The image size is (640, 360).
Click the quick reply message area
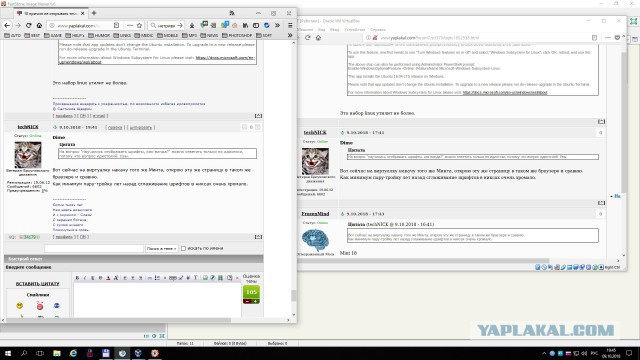[157, 299]
